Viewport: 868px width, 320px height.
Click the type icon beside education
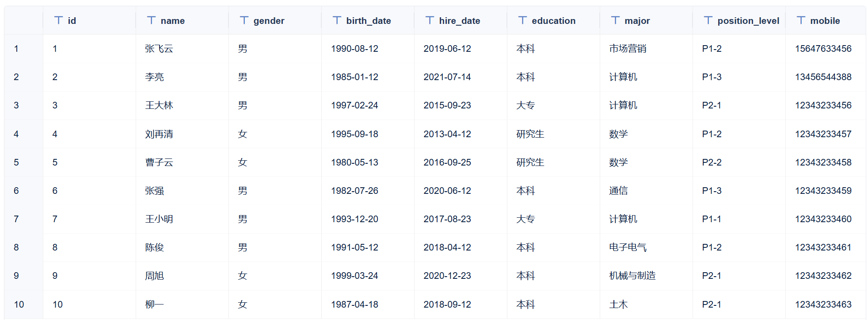click(x=522, y=20)
